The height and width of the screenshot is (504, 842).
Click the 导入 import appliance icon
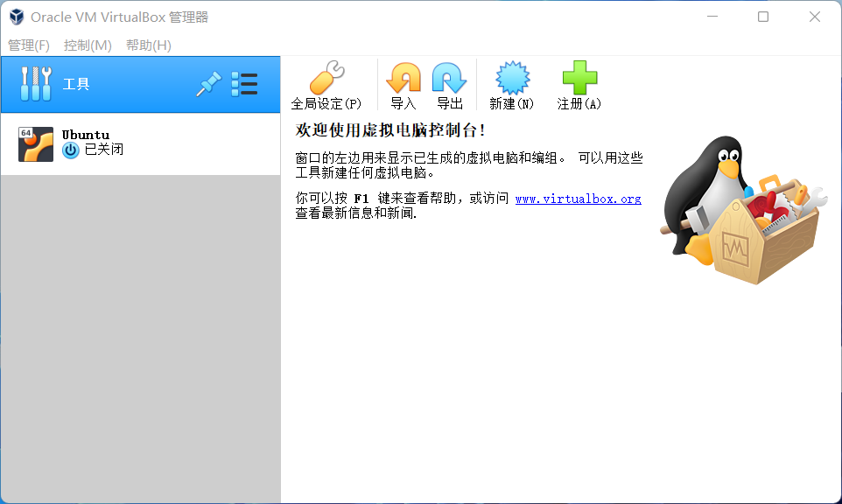coord(403,79)
